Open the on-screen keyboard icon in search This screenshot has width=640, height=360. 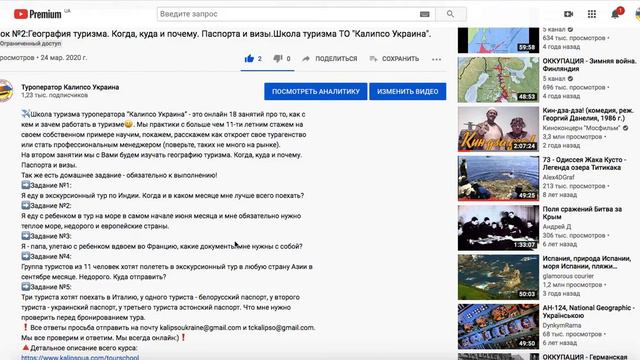tap(424, 14)
